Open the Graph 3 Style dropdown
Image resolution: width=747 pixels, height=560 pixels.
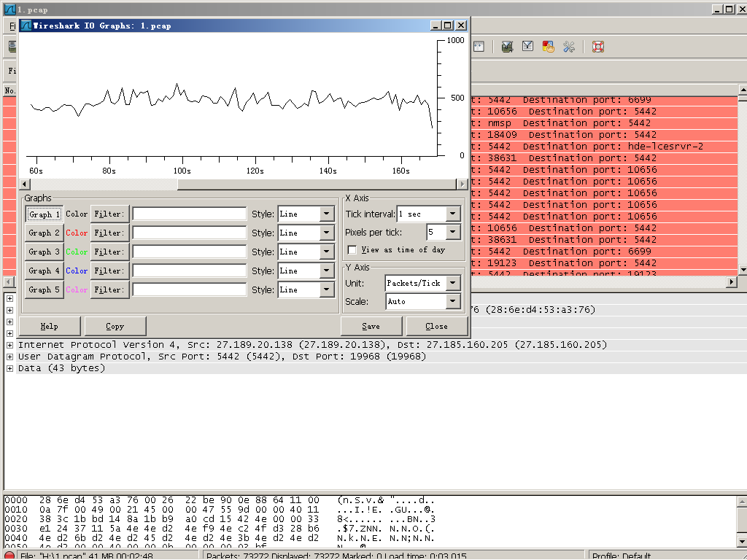[326, 252]
